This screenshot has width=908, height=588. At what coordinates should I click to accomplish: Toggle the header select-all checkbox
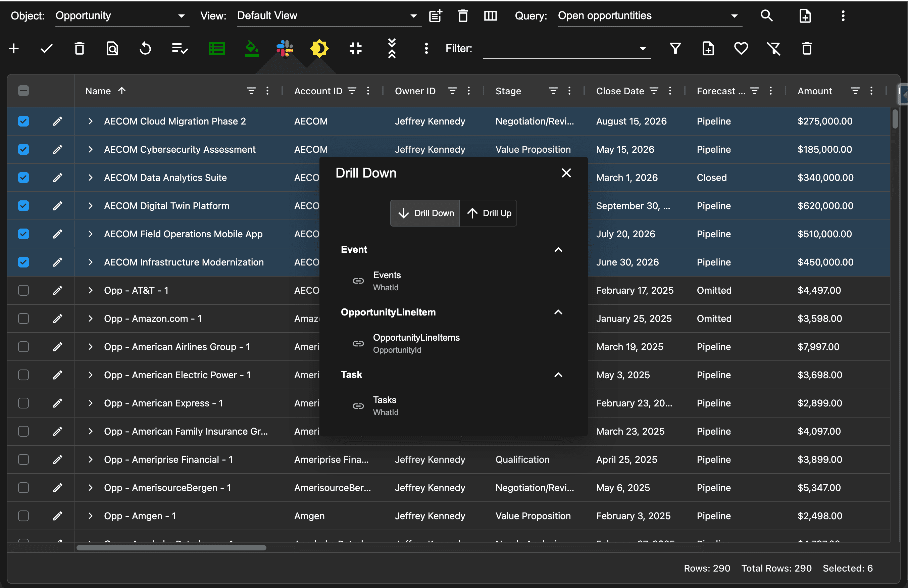[23, 91]
